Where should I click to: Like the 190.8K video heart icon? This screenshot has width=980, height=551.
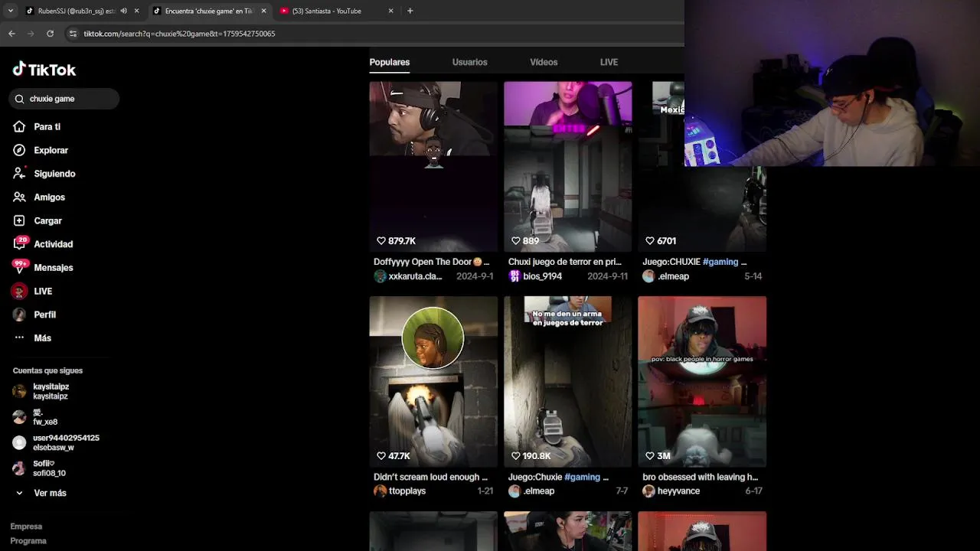coord(516,455)
